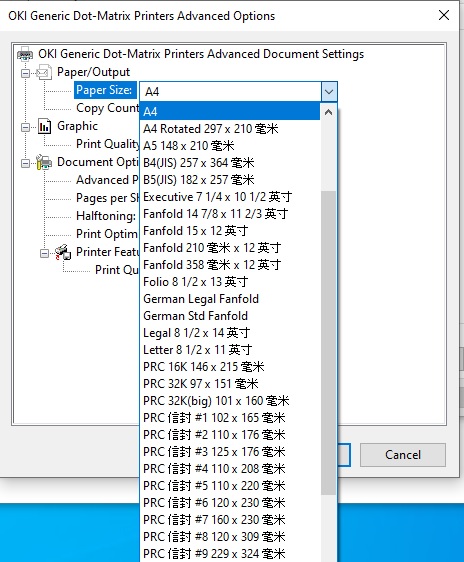Choose Fanfold 358 毫米 x 12 option
This screenshot has height=562, width=464.
tap(230, 265)
